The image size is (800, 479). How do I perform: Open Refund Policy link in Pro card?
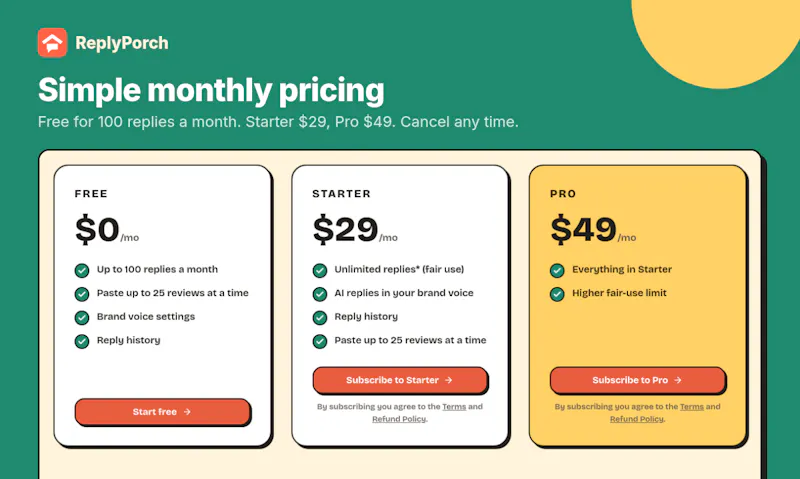(637, 419)
